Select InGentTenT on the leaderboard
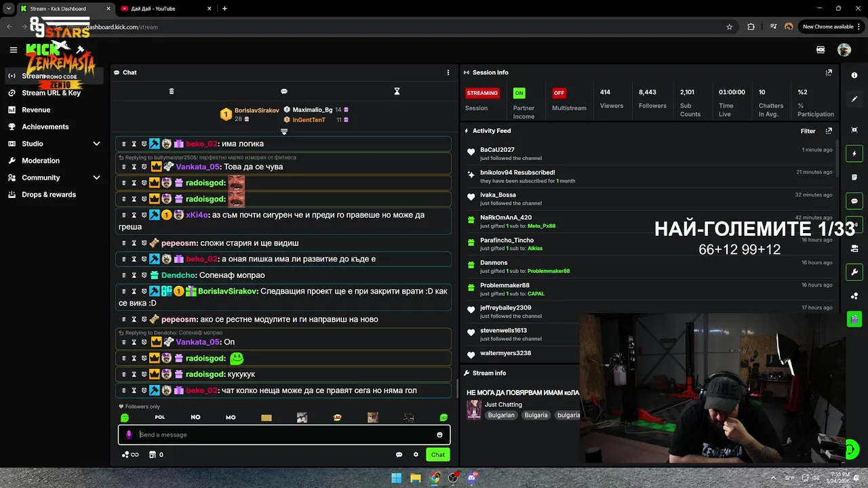 tap(309, 120)
